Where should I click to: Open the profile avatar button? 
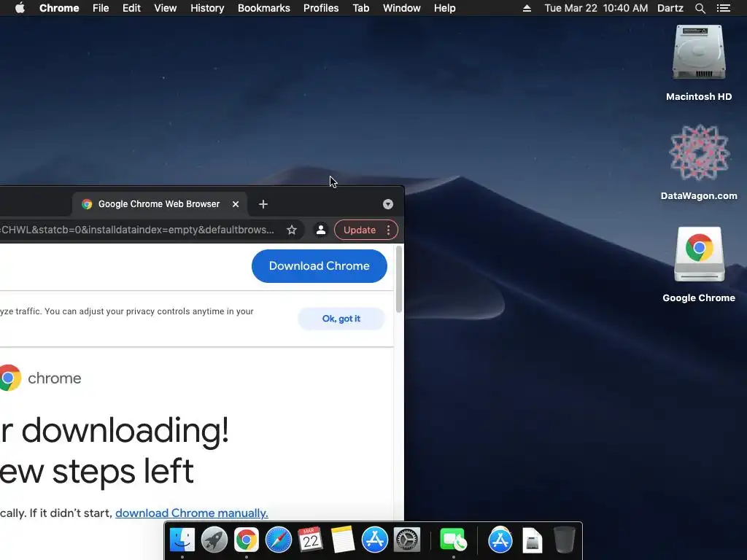tap(321, 230)
